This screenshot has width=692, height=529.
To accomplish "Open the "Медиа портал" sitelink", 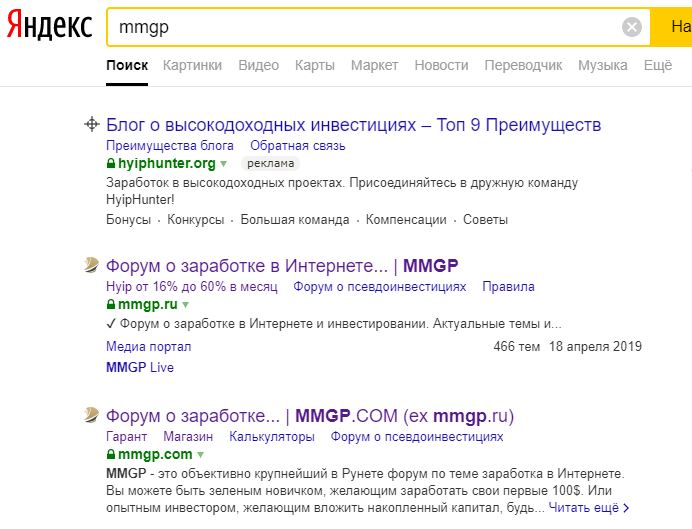I will [x=148, y=346].
